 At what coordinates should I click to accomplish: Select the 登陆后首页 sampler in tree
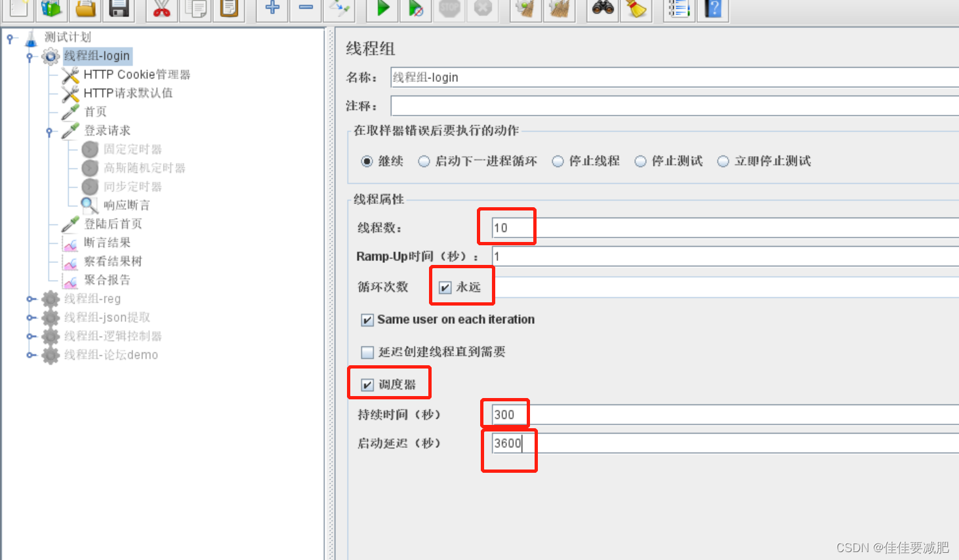[113, 224]
